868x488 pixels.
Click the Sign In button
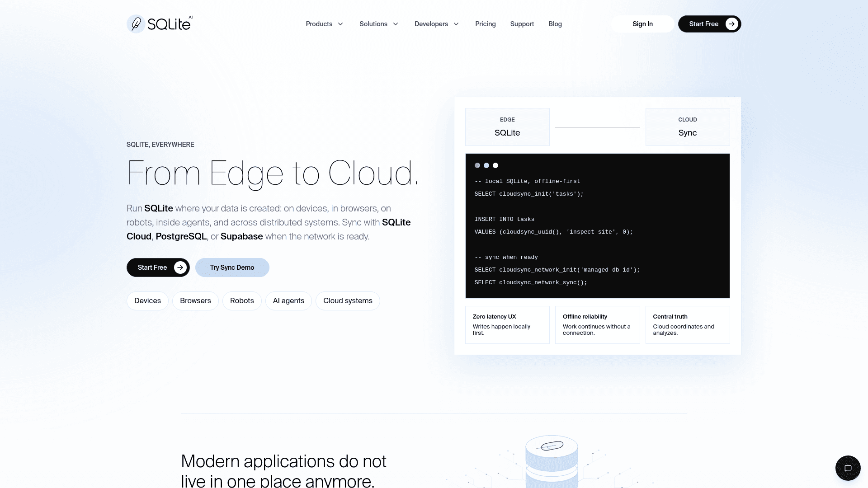click(x=642, y=24)
